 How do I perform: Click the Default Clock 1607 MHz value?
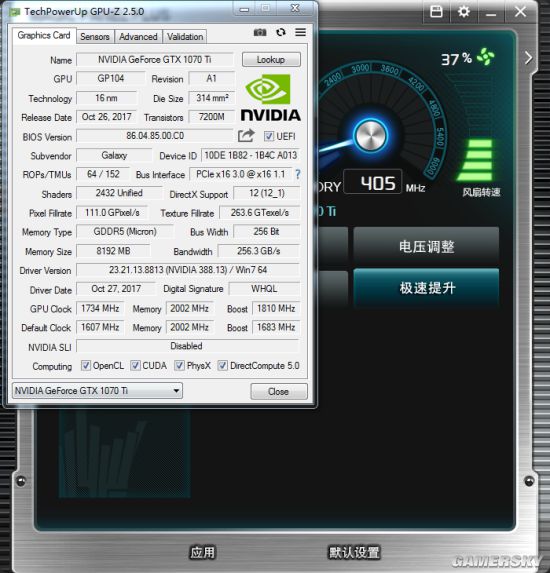click(100, 327)
